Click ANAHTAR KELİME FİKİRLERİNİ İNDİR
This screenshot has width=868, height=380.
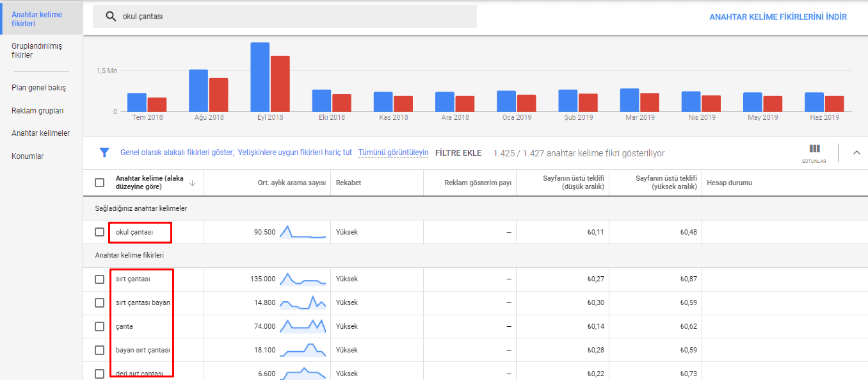tap(778, 17)
